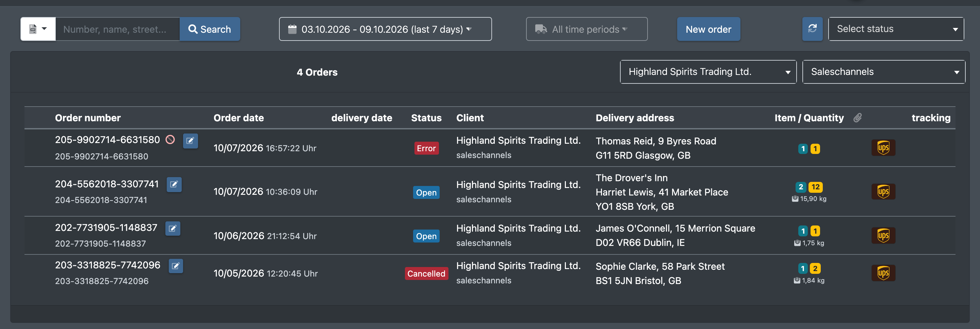Click UPS icon for Sophie Clarke order
The image size is (980, 329).
[883, 273]
